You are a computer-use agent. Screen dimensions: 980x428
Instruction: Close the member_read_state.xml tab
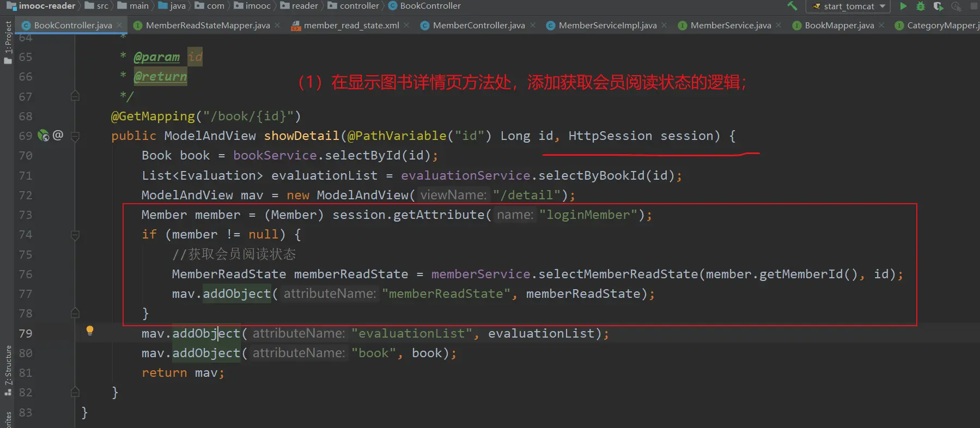(x=406, y=25)
